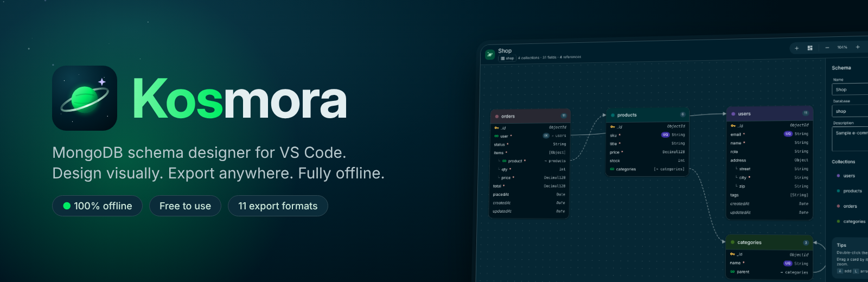868x282 pixels.
Task: Click the field count badge on products card
Action: (682, 114)
